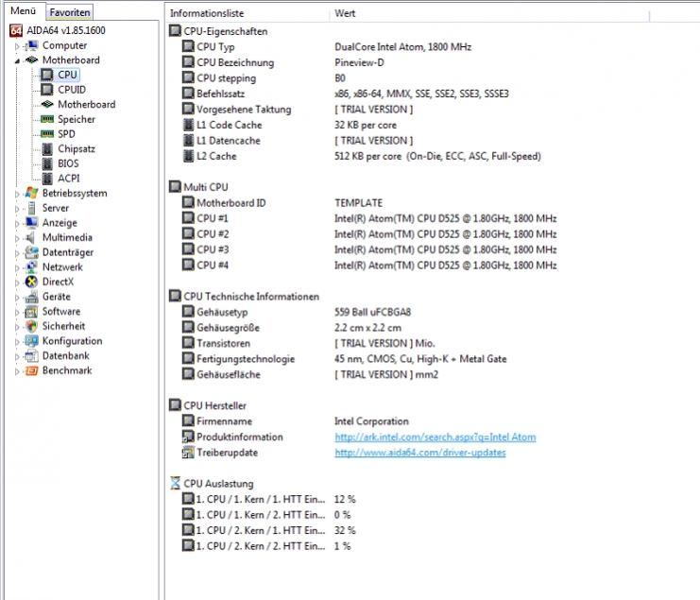
Task: Select the Transistoren row
Action: click(x=309, y=344)
